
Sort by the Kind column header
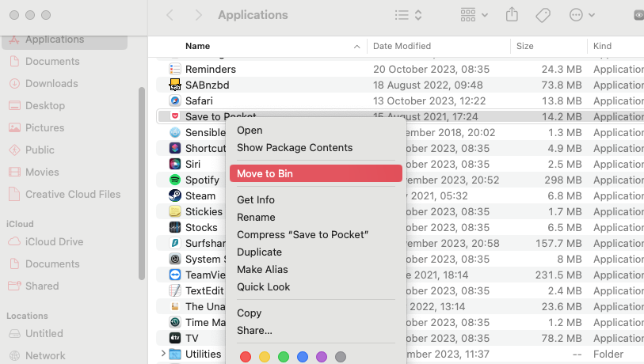click(602, 46)
